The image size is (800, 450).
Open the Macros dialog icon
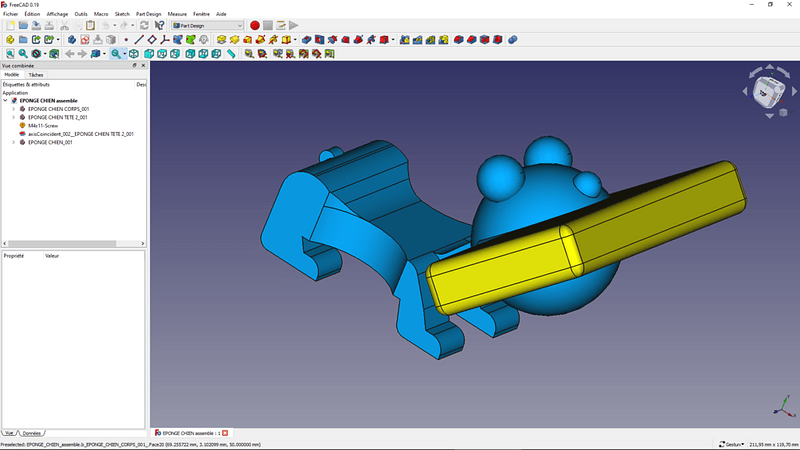[281, 26]
